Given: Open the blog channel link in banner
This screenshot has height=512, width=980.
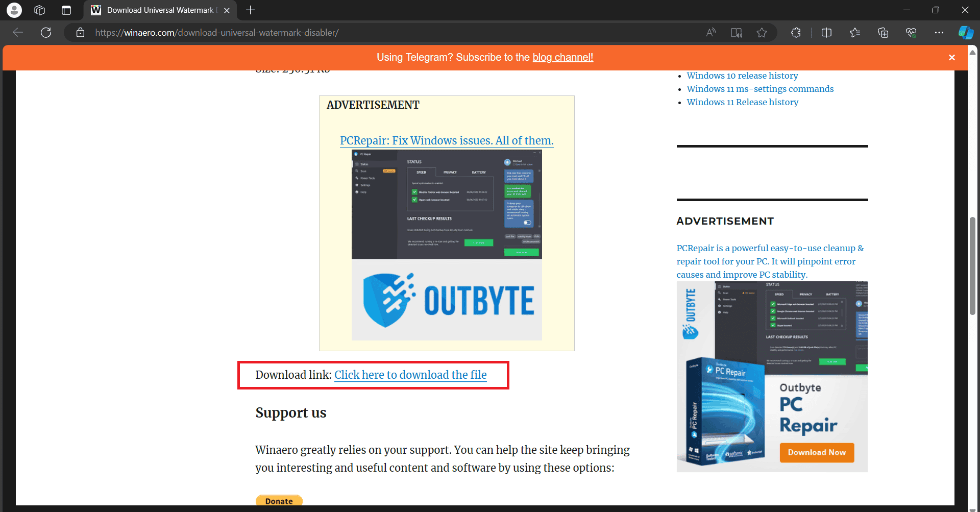Looking at the screenshot, I should pyautogui.click(x=562, y=57).
